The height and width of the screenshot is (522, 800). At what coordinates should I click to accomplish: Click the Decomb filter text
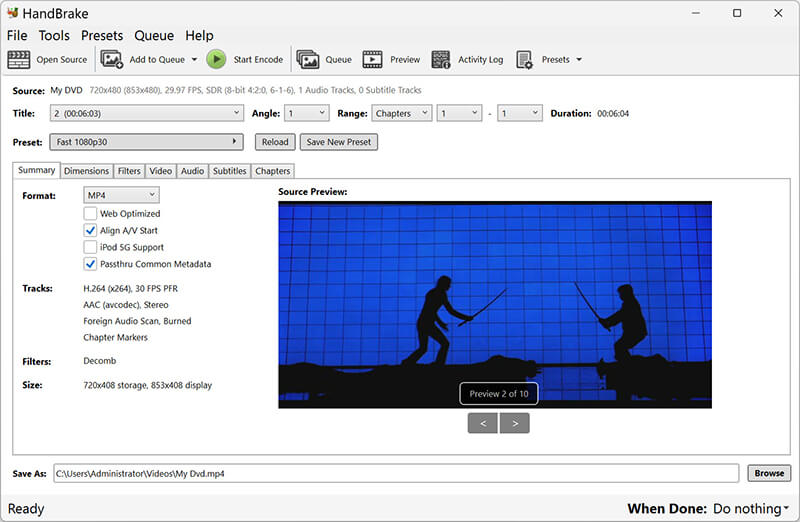(x=99, y=361)
